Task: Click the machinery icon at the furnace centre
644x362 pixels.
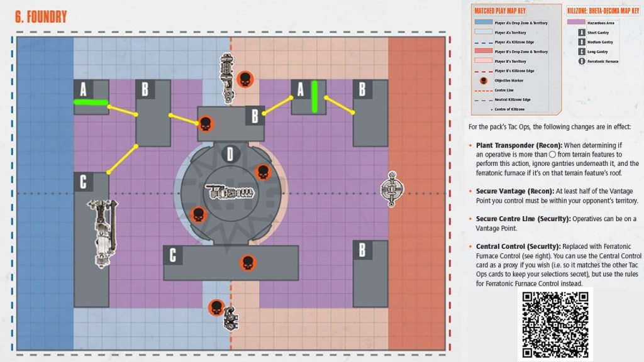Action: click(x=230, y=192)
